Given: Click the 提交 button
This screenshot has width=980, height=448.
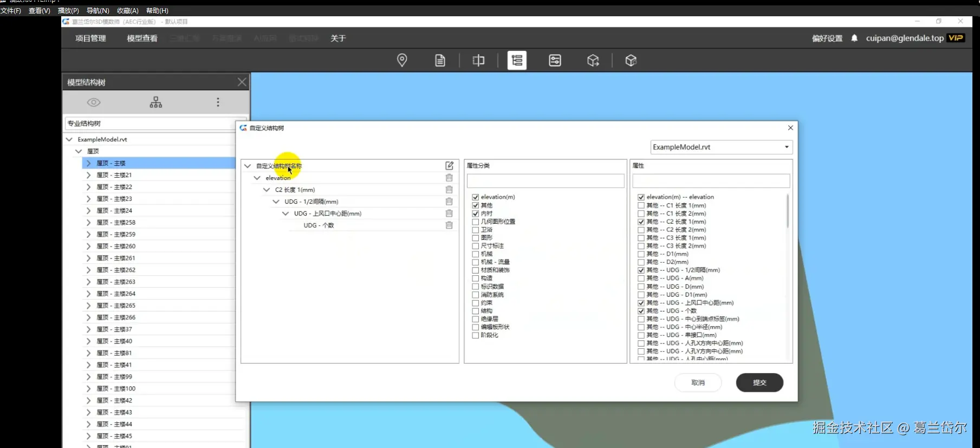Looking at the screenshot, I should [x=760, y=382].
